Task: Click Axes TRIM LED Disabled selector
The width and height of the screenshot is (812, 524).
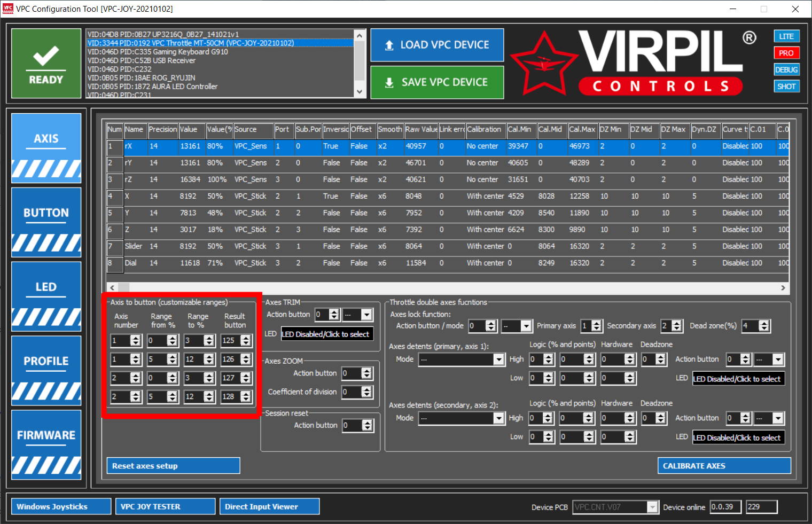Action: (x=327, y=334)
